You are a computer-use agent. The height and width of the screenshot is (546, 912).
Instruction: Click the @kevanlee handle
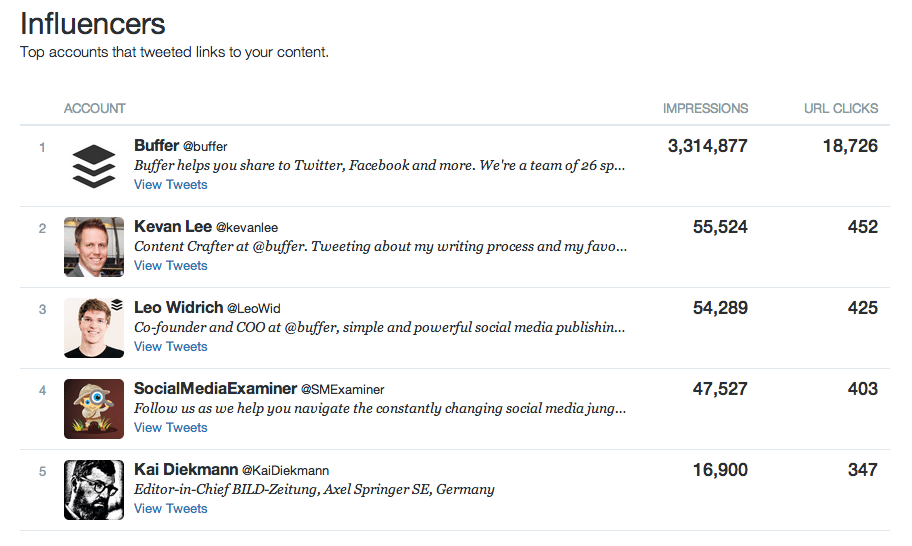(247, 227)
